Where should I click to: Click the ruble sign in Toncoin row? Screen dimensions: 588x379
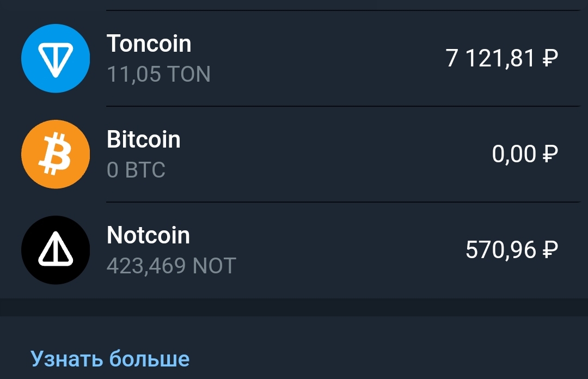click(x=550, y=58)
